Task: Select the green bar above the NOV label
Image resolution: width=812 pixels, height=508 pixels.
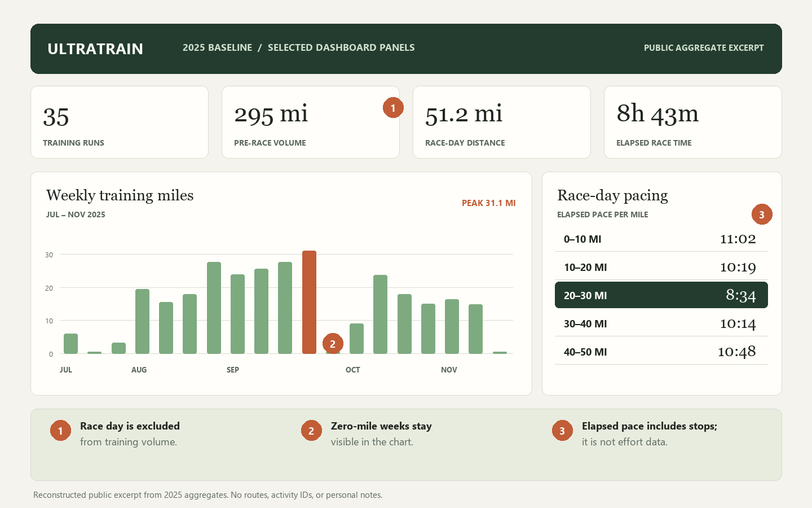Action: tap(452, 327)
